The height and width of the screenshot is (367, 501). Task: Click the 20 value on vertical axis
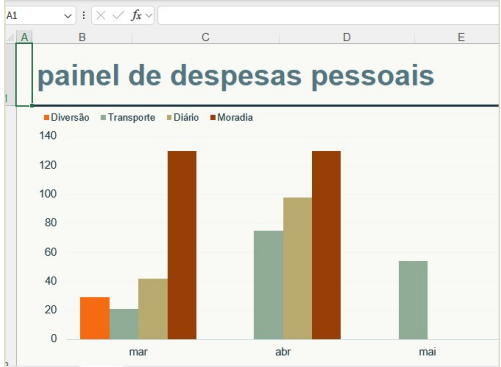pyautogui.click(x=51, y=310)
